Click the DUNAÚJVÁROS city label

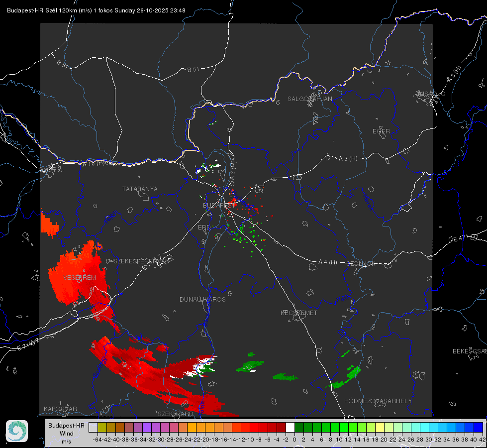tap(202, 299)
